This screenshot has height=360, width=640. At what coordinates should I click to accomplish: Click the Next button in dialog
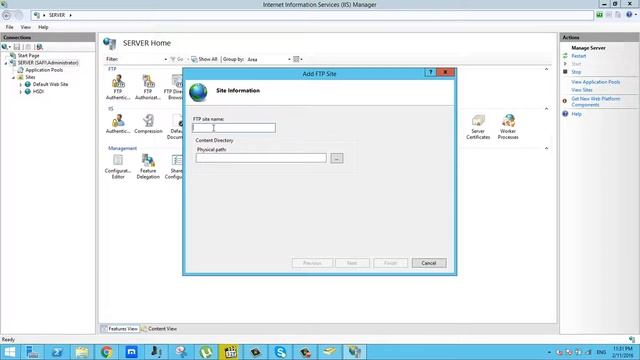coord(352,263)
